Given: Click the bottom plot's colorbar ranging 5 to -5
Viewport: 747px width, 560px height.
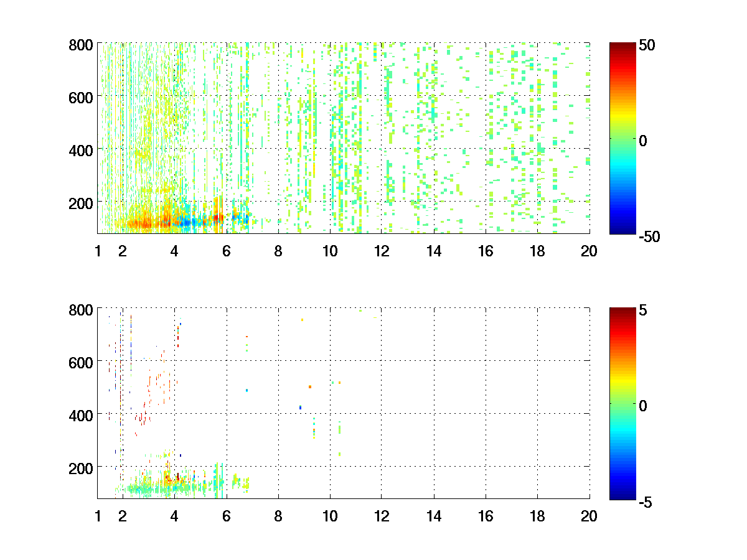Looking at the screenshot, I should pyautogui.click(x=622, y=403).
